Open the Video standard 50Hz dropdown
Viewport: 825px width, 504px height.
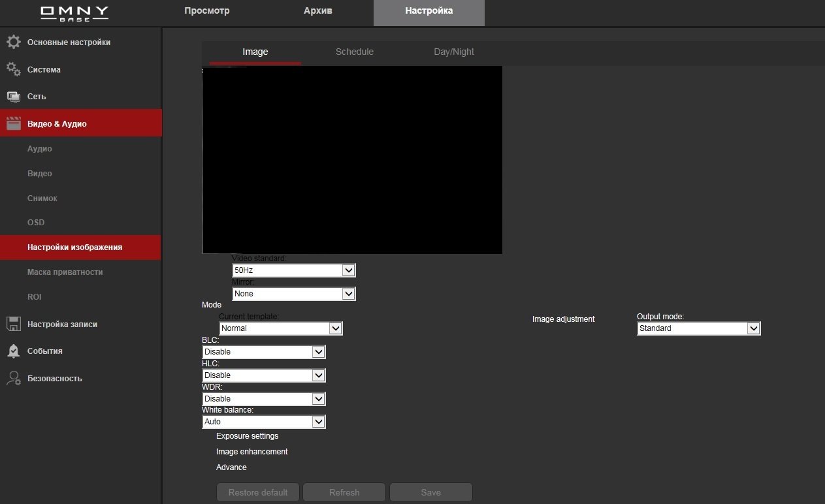293,270
